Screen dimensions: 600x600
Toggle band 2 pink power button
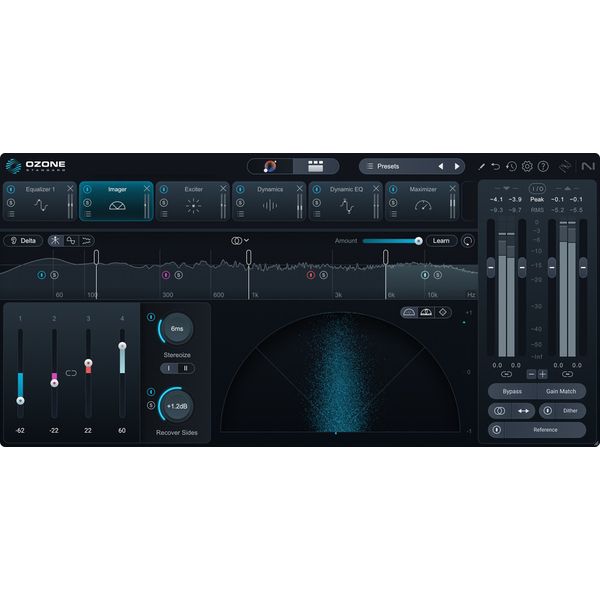[166, 275]
